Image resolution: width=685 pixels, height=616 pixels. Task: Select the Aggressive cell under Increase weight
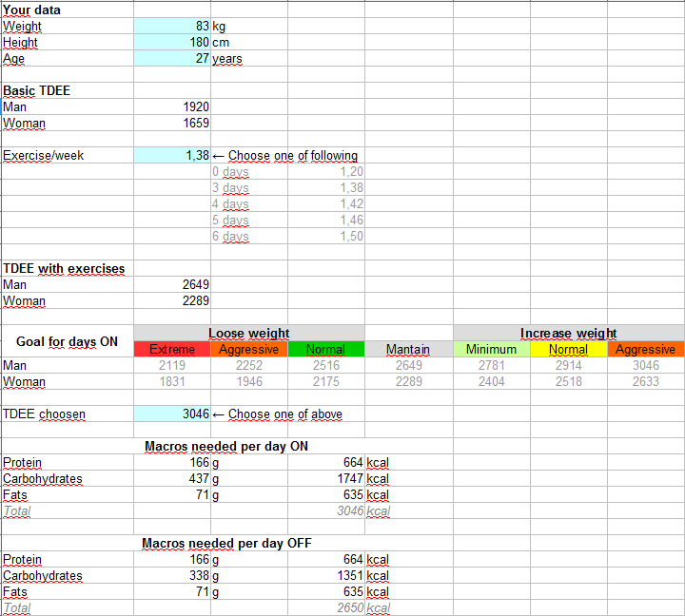pyautogui.click(x=645, y=350)
